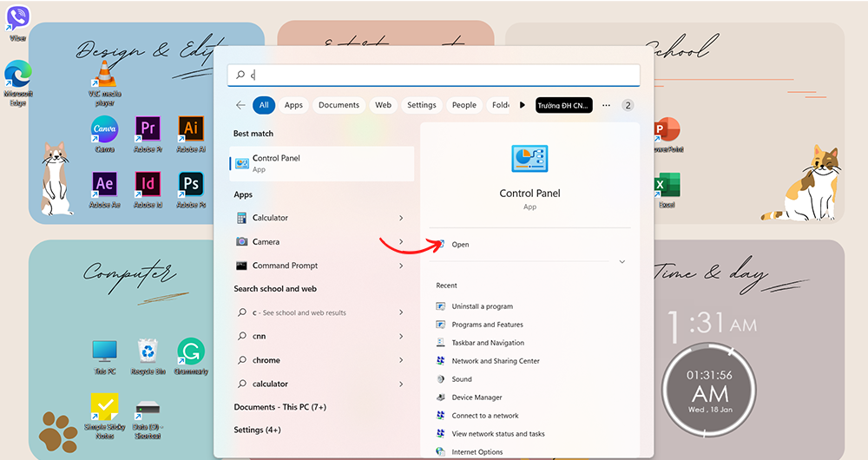The height and width of the screenshot is (460, 868).
Task: Select the Control Panel best match result
Action: (x=322, y=163)
